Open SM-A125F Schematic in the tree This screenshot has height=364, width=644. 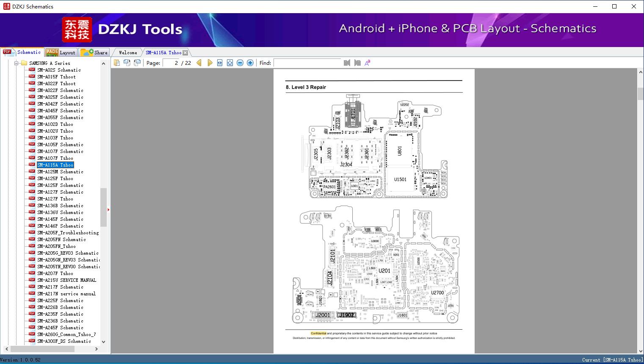coord(60,185)
